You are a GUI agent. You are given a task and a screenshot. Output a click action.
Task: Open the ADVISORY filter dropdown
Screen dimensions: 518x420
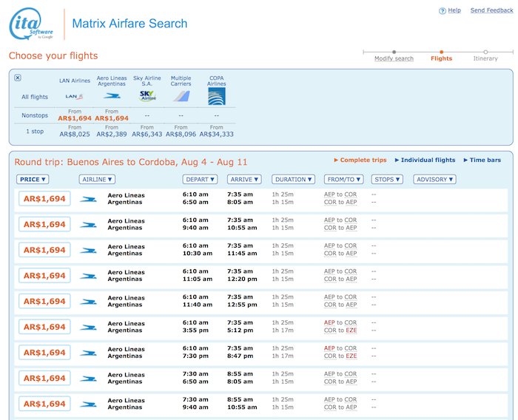click(x=435, y=179)
